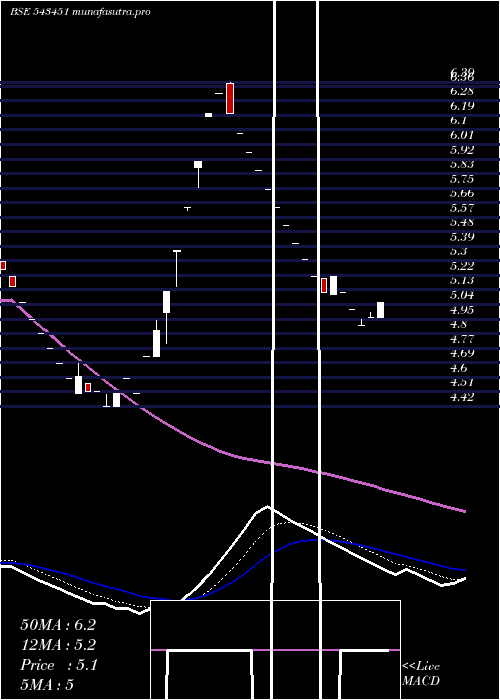Click the 50MA : 6.2 readout
500x700 pixels.
tap(58, 625)
